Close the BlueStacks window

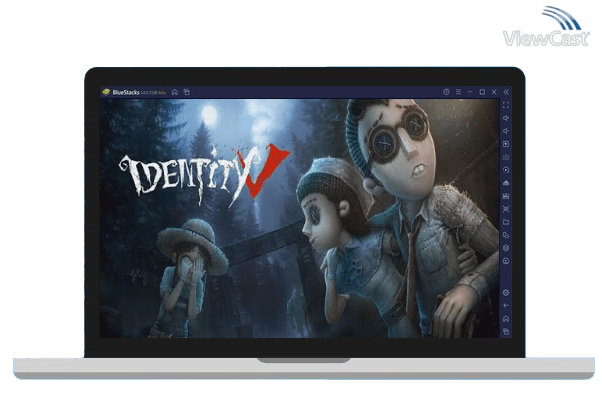point(494,92)
